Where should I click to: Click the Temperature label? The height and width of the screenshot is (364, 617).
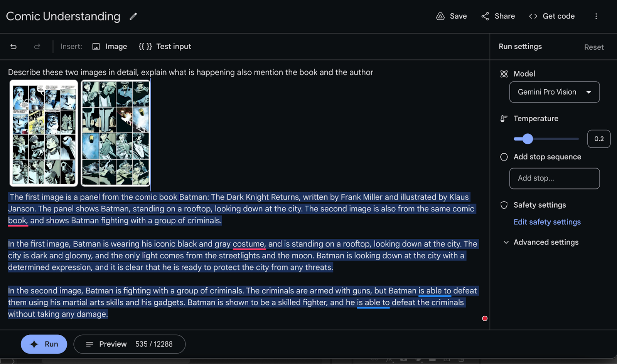pos(536,119)
